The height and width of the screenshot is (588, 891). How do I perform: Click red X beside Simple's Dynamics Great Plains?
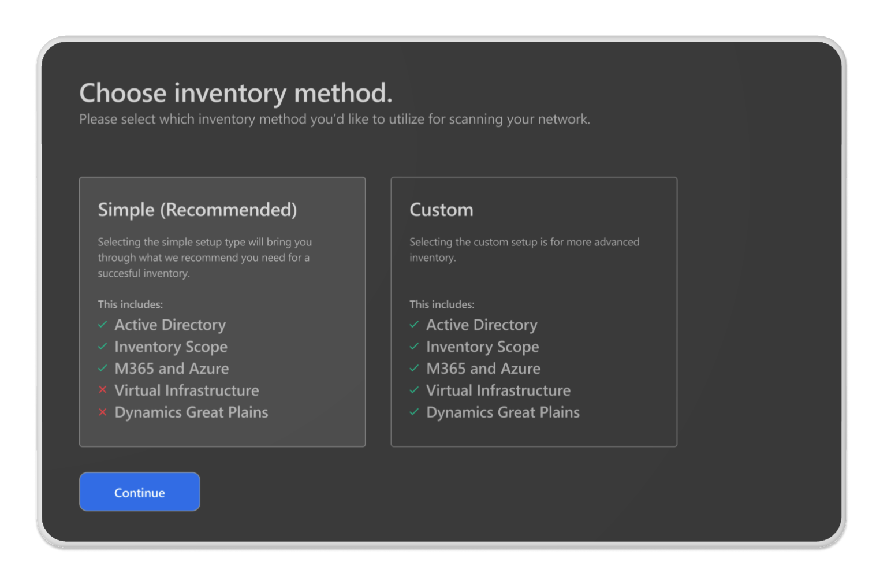coord(103,412)
